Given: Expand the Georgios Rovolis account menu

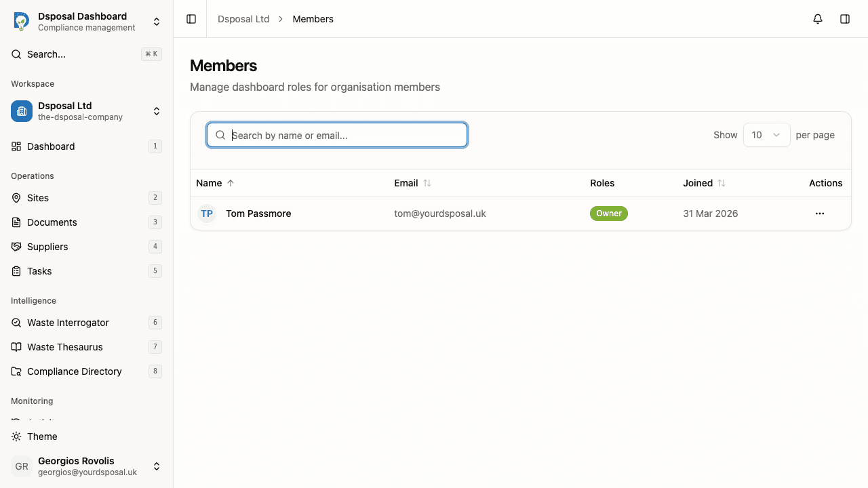Looking at the screenshot, I should (x=157, y=466).
